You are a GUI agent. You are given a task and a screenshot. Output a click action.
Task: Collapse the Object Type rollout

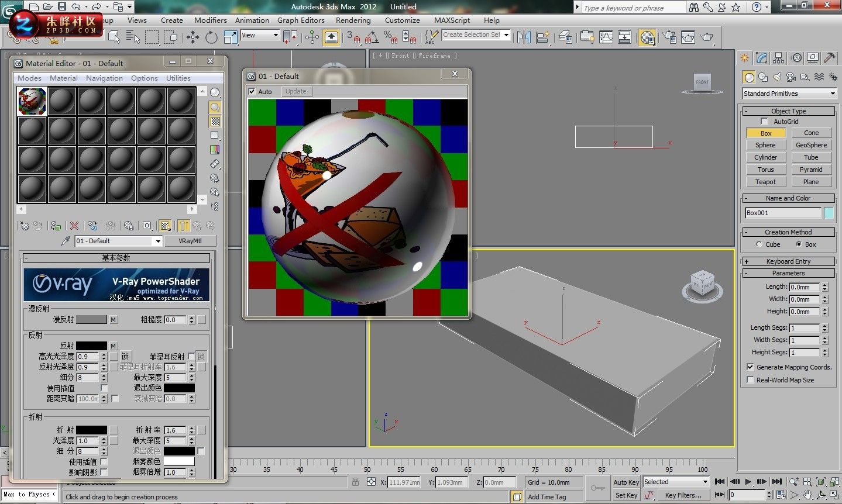pos(788,111)
